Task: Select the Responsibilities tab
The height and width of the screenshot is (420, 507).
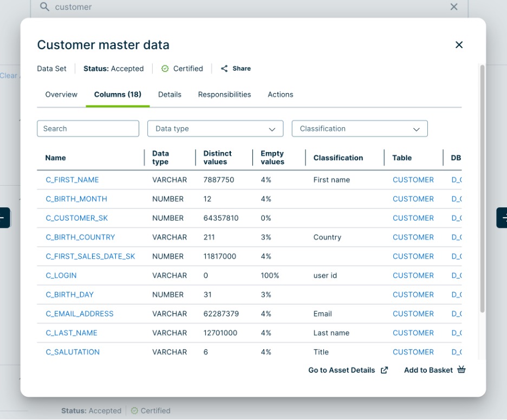Action: (224, 94)
